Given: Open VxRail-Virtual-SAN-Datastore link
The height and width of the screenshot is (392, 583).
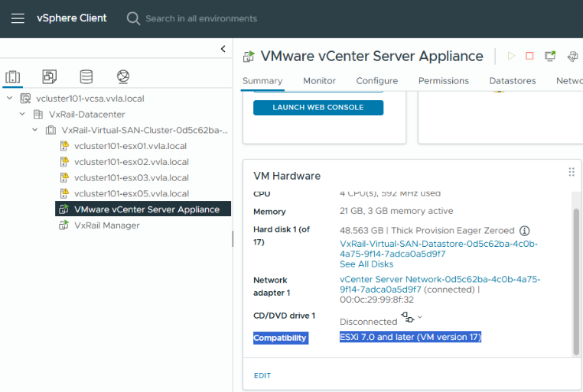Looking at the screenshot, I should coord(438,248).
